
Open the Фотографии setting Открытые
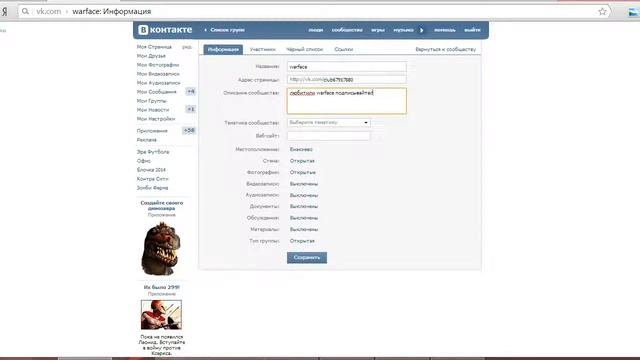(302, 172)
